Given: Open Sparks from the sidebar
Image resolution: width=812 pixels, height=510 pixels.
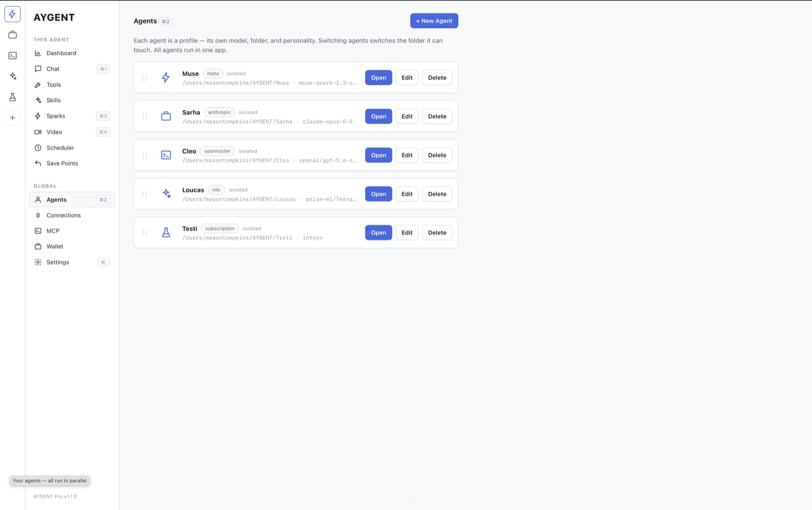Looking at the screenshot, I should click(x=72, y=116).
